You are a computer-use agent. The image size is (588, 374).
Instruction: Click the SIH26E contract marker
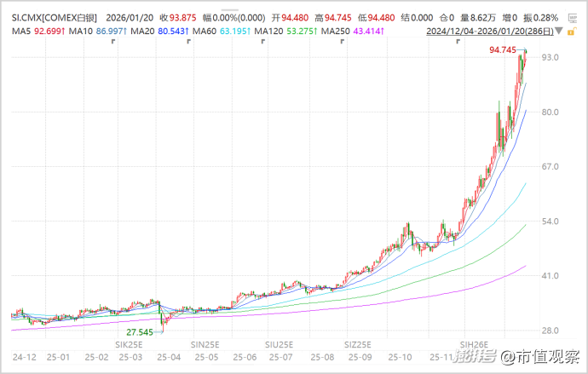(474, 344)
